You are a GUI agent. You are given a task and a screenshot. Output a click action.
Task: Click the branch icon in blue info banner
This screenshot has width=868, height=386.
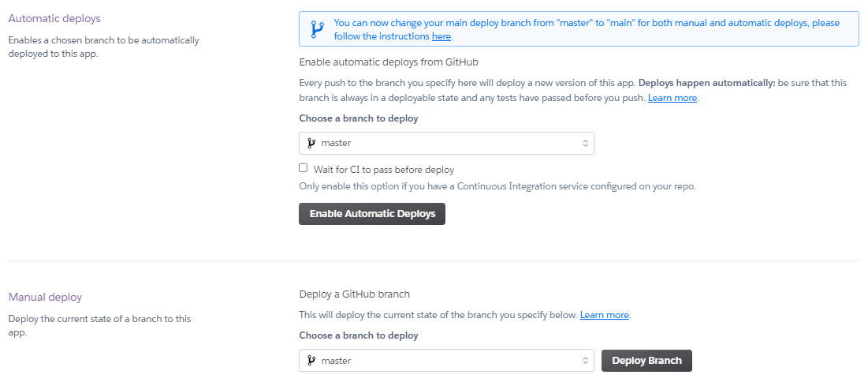pyautogui.click(x=317, y=29)
